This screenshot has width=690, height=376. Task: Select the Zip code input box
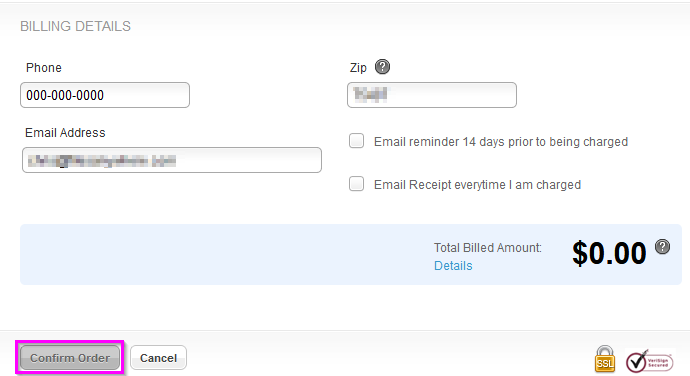click(432, 95)
